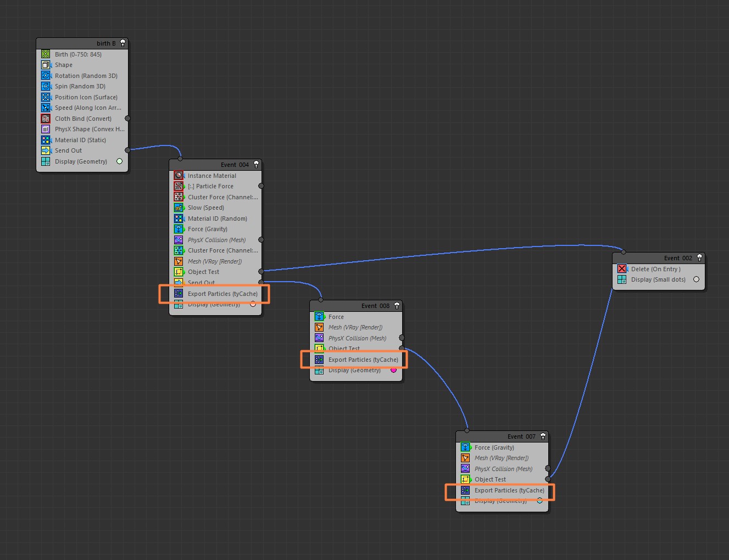Click the Mesh (VRay [Render]) icon in Event 004

[x=179, y=261]
